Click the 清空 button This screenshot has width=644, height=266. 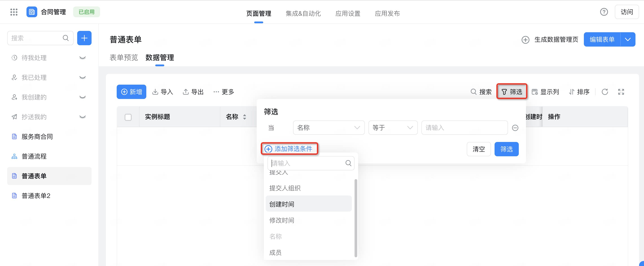478,149
